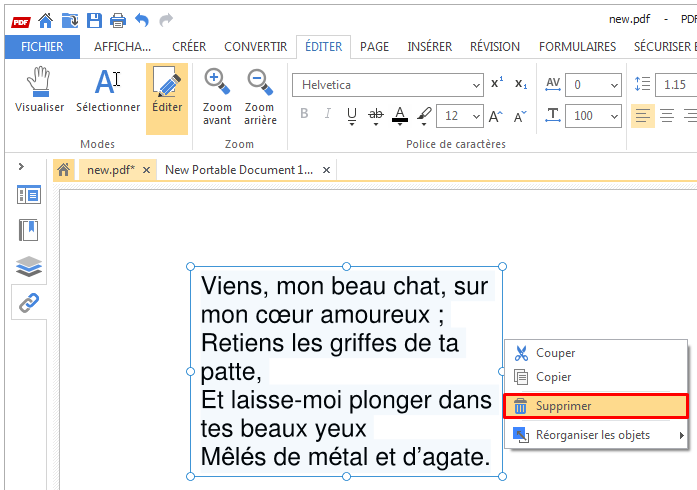Click the home document tab icon
This screenshot has height=490, width=697.
(64, 169)
